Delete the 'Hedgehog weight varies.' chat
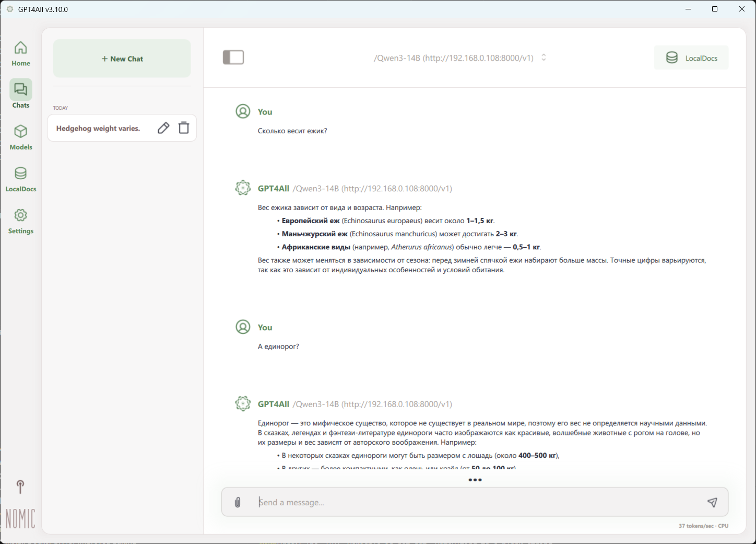The height and width of the screenshot is (544, 756). (x=184, y=128)
